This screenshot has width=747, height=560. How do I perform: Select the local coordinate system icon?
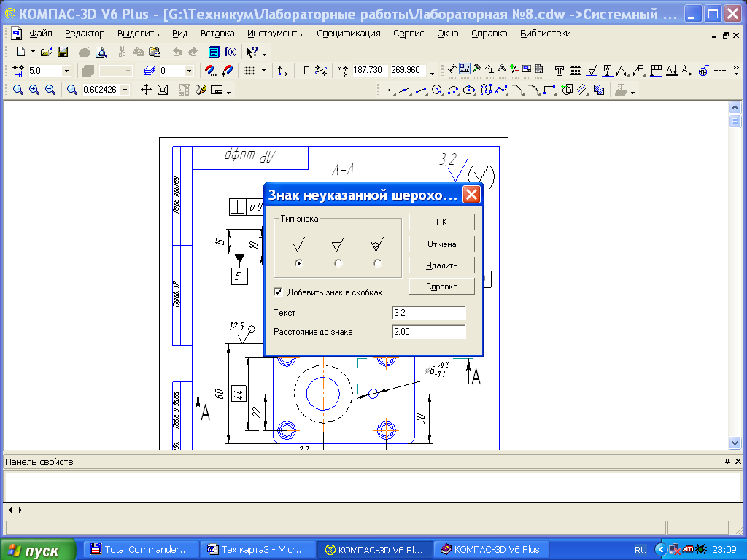tap(283, 71)
